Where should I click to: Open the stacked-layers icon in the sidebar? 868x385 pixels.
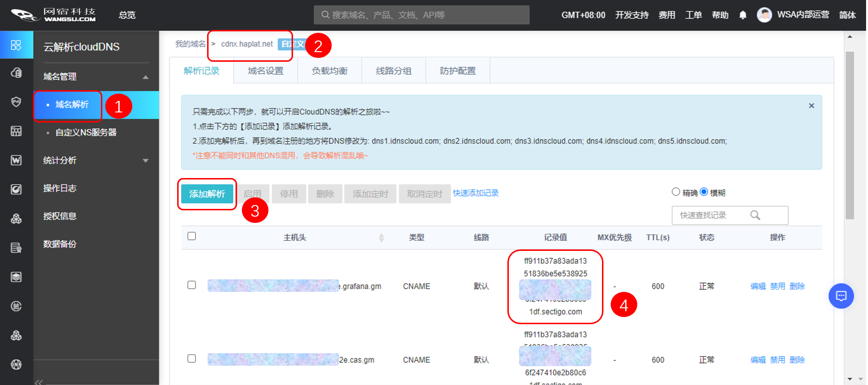click(x=16, y=277)
